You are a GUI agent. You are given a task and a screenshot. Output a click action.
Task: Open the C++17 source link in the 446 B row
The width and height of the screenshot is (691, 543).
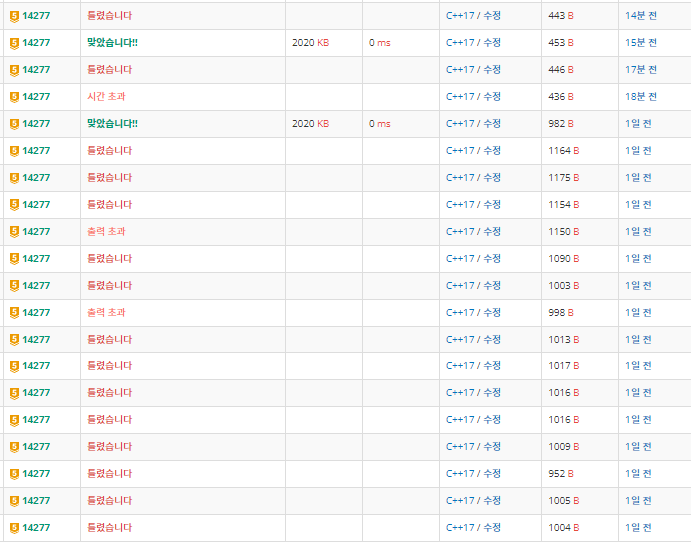[x=460, y=70]
